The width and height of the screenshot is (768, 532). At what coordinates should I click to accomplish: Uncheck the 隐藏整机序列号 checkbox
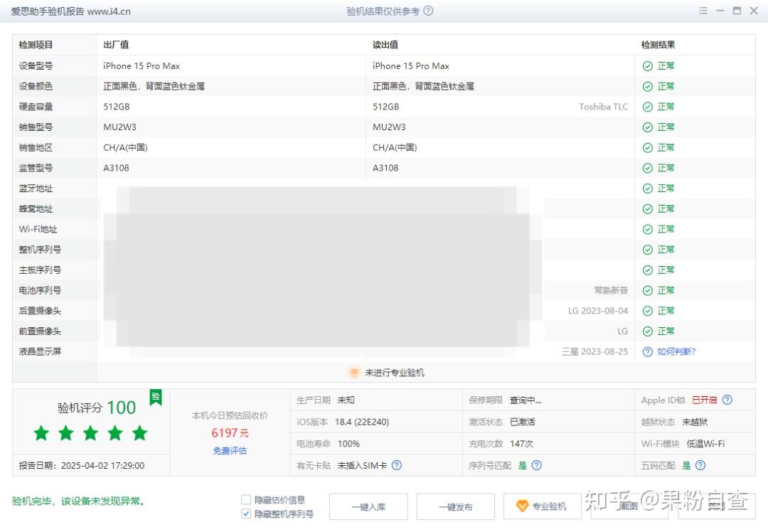tap(246, 514)
